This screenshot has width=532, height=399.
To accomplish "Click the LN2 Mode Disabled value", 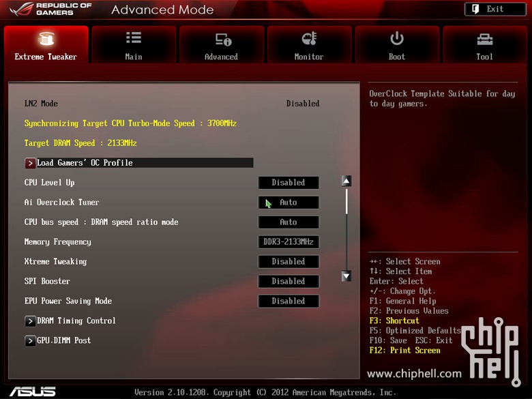I will tap(303, 104).
